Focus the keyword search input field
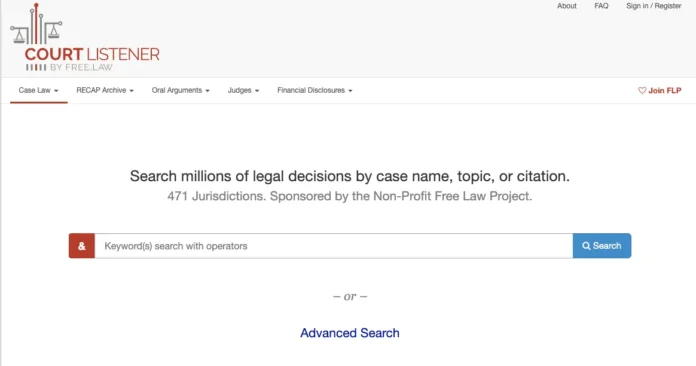This screenshot has width=696, height=366. [x=334, y=246]
